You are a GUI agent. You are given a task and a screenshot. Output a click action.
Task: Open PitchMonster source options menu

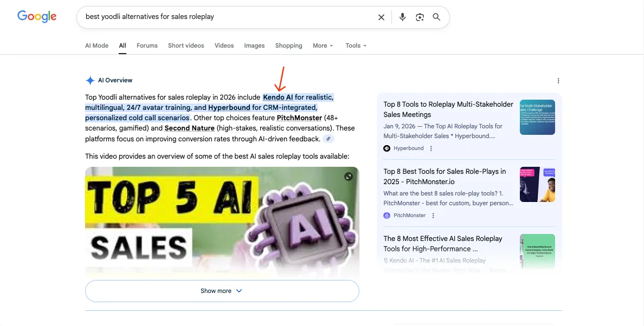pyautogui.click(x=433, y=216)
